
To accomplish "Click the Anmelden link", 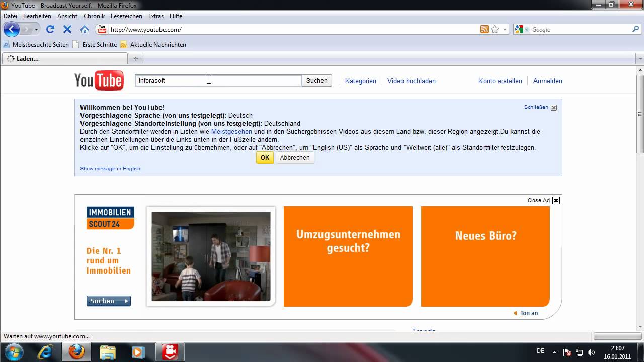I will pos(548,81).
